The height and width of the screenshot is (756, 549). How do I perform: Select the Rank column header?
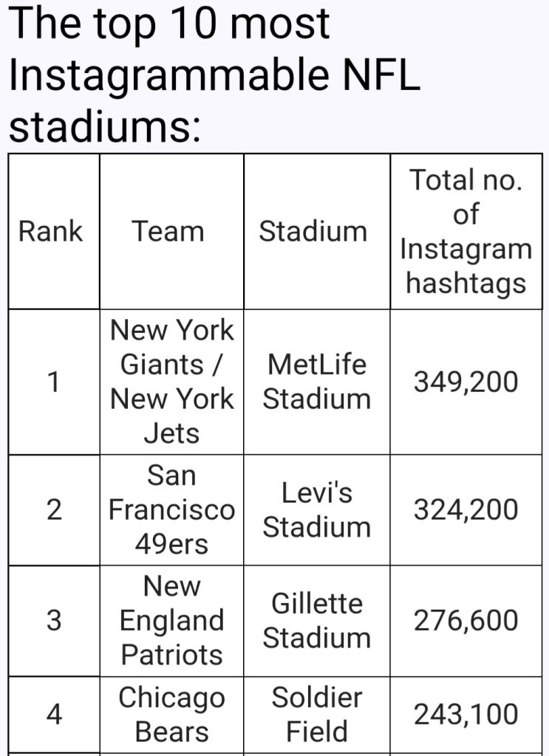pos(51,231)
